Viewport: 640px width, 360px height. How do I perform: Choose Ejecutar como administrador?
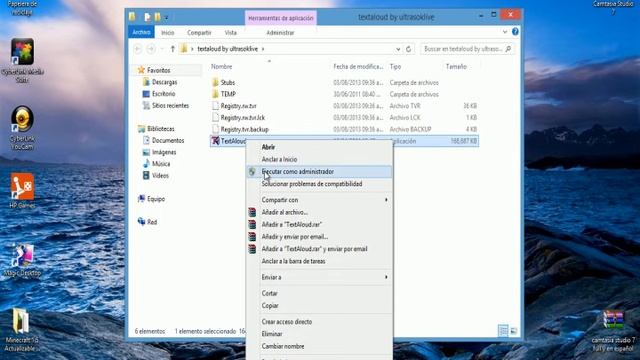click(x=319, y=172)
